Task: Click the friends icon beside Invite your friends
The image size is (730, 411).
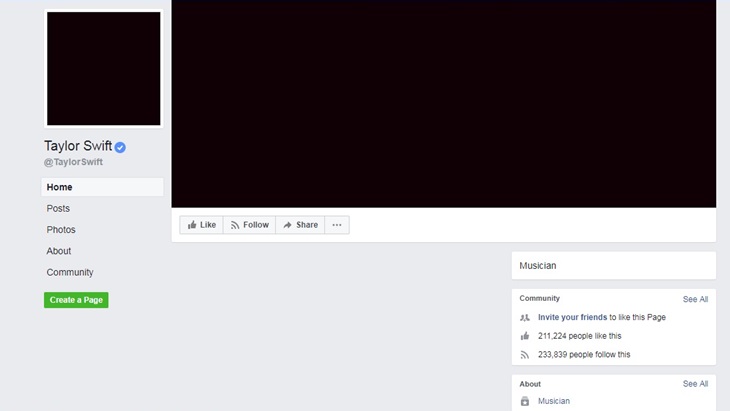Action: point(525,317)
